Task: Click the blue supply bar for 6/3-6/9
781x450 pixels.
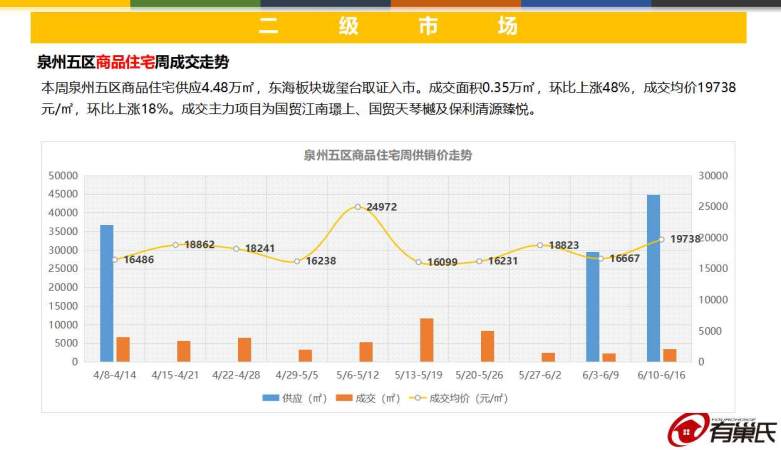Action: pos(592,306)
